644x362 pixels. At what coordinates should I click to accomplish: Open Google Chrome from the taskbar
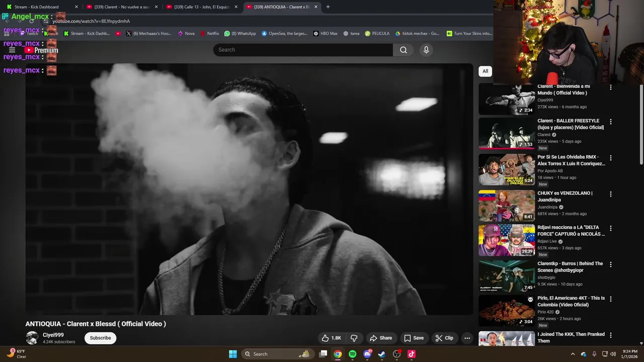[x=338, y=354]
